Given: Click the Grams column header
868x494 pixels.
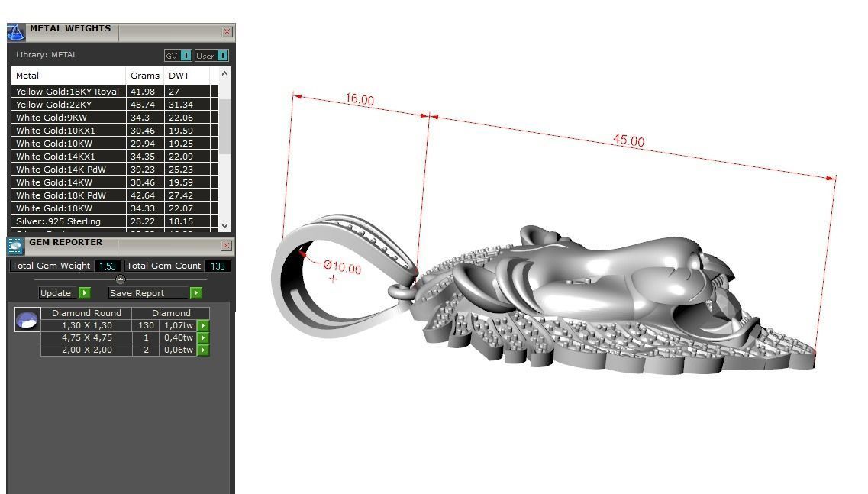Looking at the screenshot, I should coord(145,76).
